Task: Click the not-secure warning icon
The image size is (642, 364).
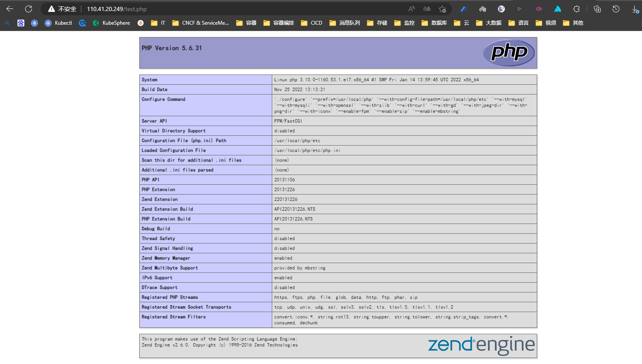Action: coord(52,9)
